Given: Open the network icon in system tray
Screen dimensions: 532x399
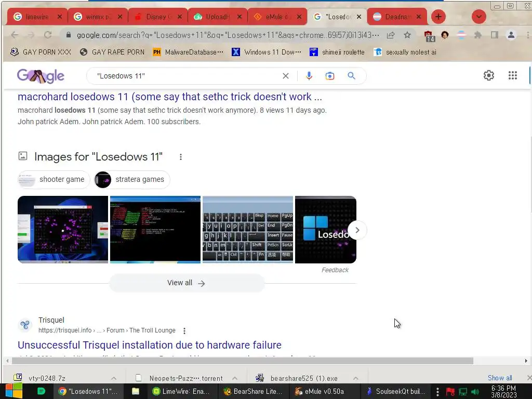Looking at the screenshot, I should [463, 392].
